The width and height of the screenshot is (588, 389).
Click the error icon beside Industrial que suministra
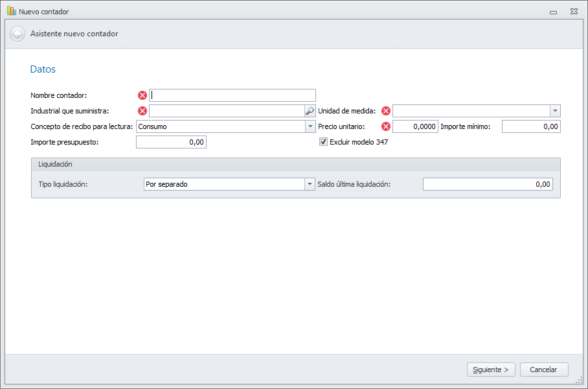(x=142, y=111)
